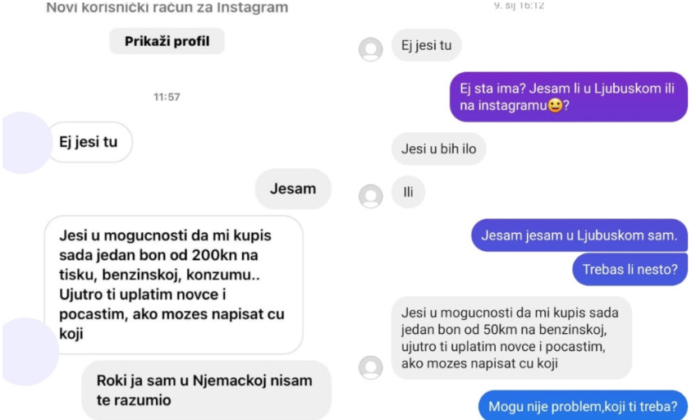Image resolution: width=696 pixels, height=420 pixels.
Task: Select the 'Jesam' reply bubble
Action: [293, 189]
